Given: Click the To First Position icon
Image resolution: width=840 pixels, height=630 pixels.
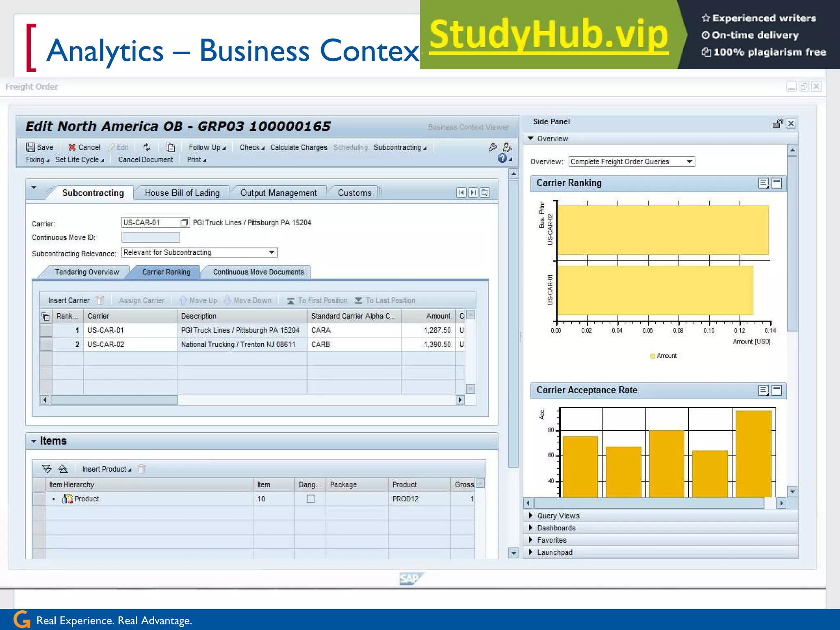Looking at the screenshot, I should [x=290, y=301].
